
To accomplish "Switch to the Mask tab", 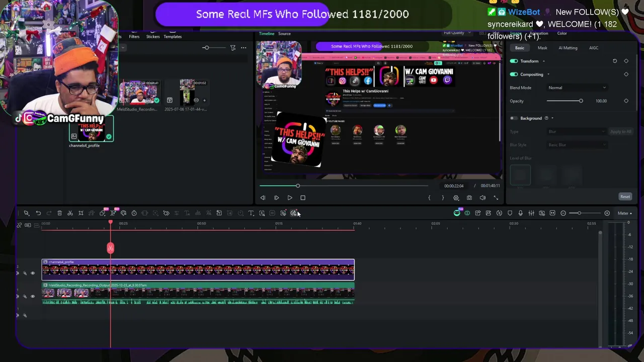I will click(542, 48).
